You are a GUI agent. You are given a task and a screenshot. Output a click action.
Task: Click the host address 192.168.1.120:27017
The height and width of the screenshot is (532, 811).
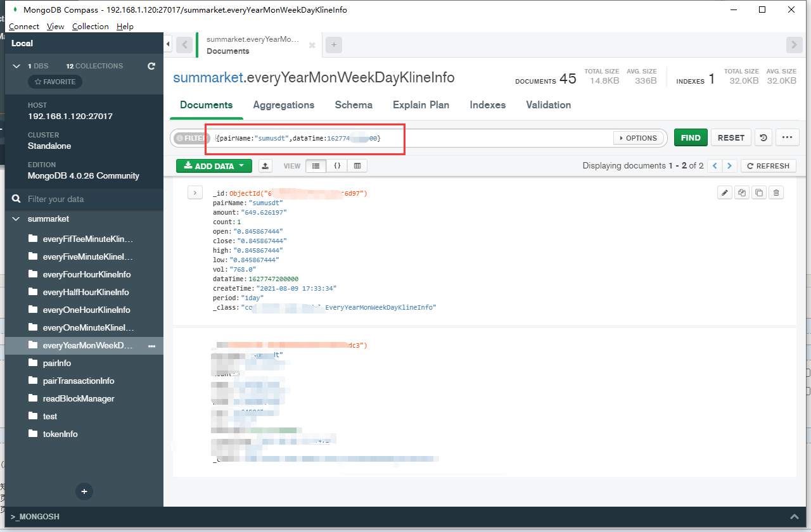(x=70, y=117)
